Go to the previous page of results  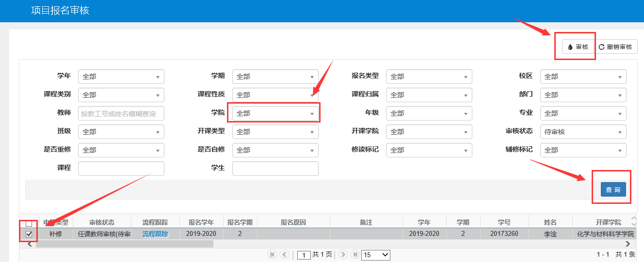[284, 254]
